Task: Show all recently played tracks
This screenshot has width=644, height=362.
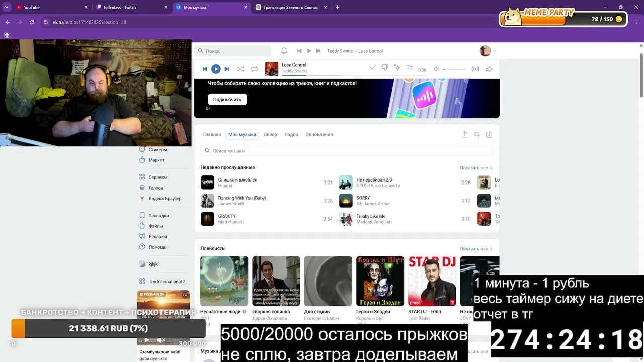Action: (x=476, y=168)
